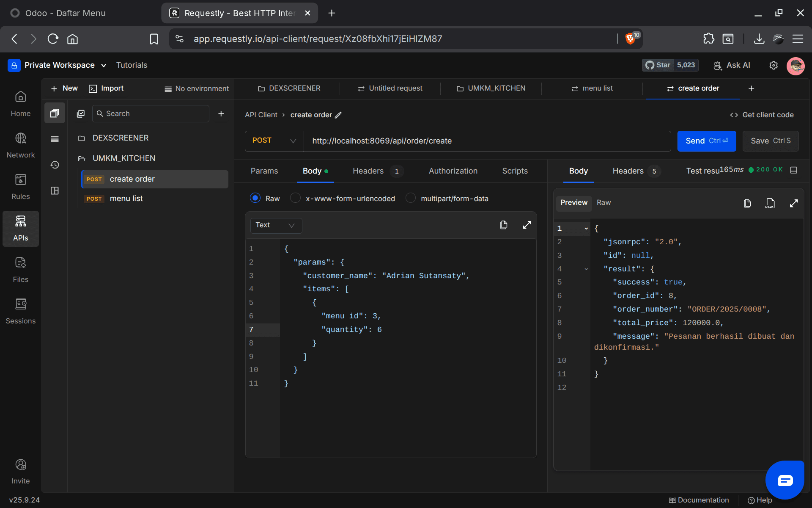The height and width of the screenshot is (508, 812).
Task: Open the settings gear
Action: click(x=774, y=65)
